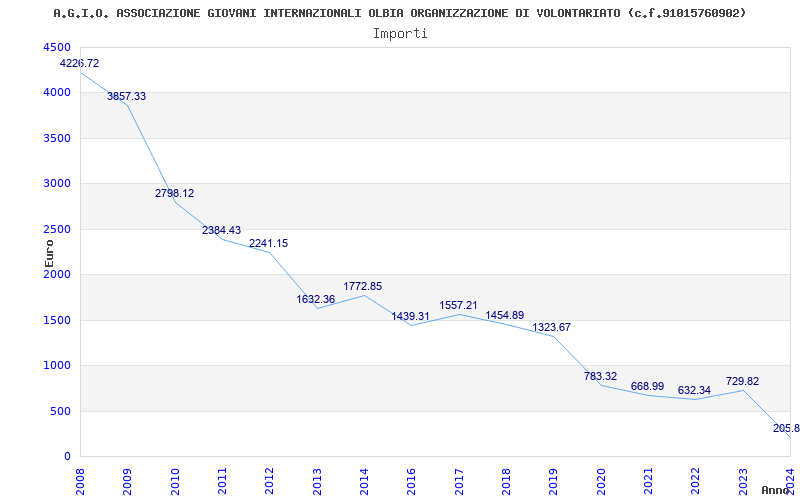The width and height of the screenshot is (800, 500).
Task: Select the 2000 y-axis tick label
Action: tap(58, 274)
